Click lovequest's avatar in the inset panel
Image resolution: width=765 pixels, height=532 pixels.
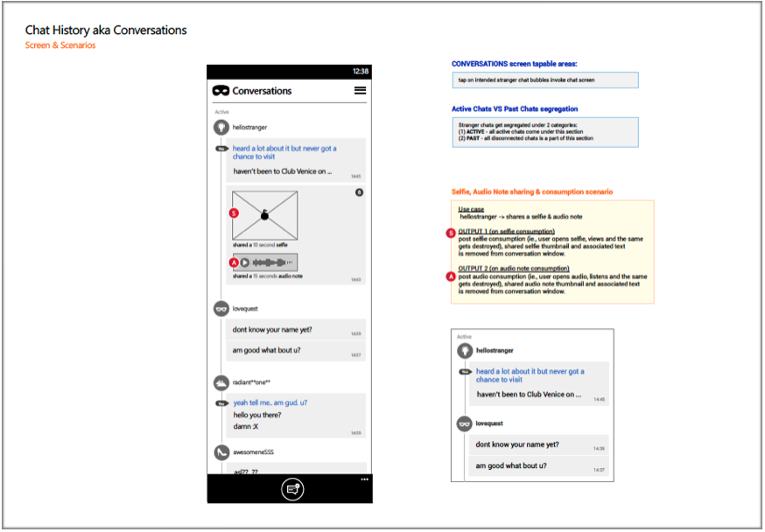tap(465, 423)
